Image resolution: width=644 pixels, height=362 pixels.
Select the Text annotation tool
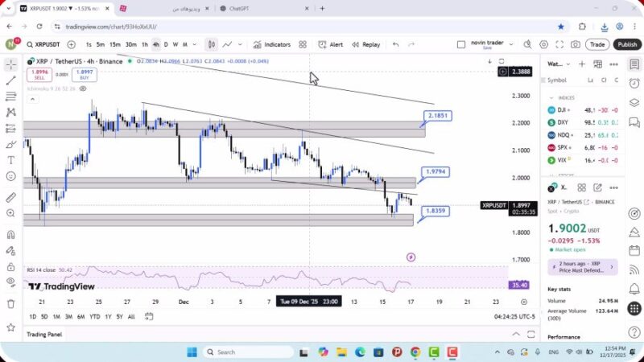click(x=10, y=160)
